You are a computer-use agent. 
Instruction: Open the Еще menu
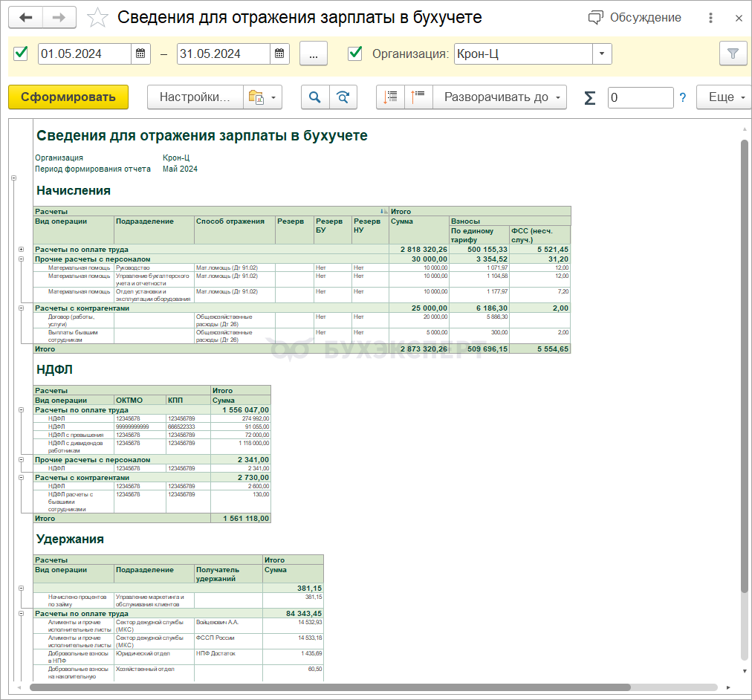(x=726, y=97)
